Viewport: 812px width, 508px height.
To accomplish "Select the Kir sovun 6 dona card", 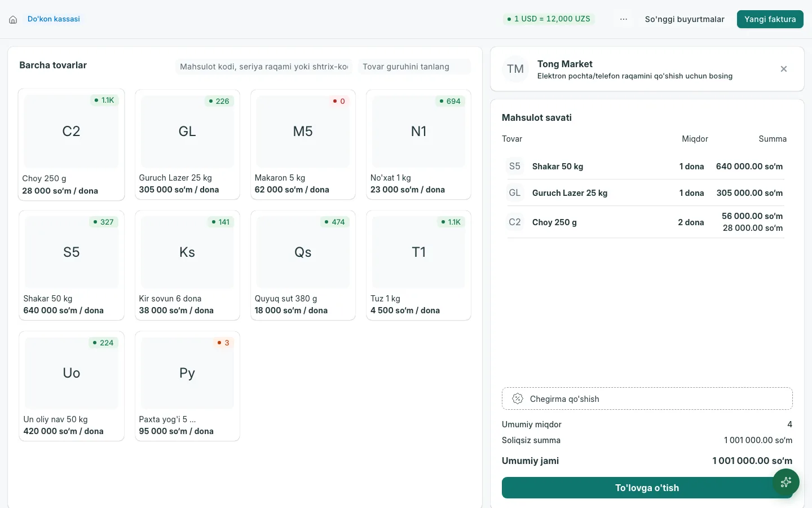I will pyautogui.click(x=187, y=265).
